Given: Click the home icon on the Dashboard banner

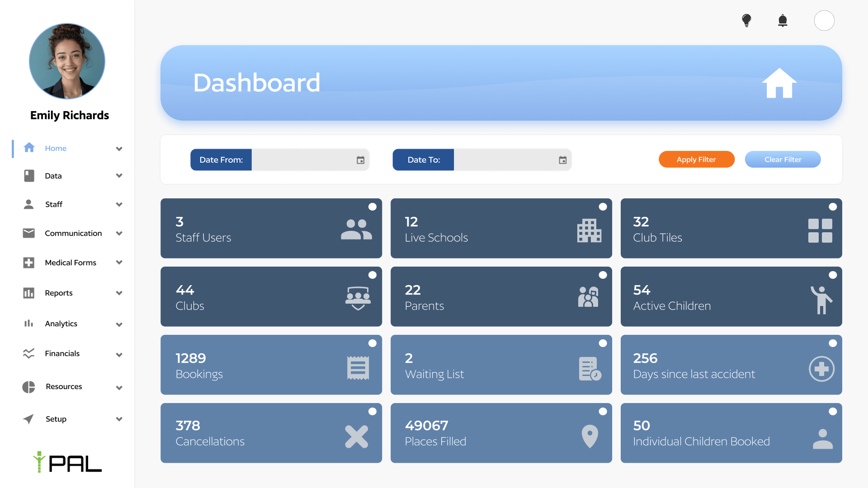Looking at the screenshot, I should (x=779, y=84).
